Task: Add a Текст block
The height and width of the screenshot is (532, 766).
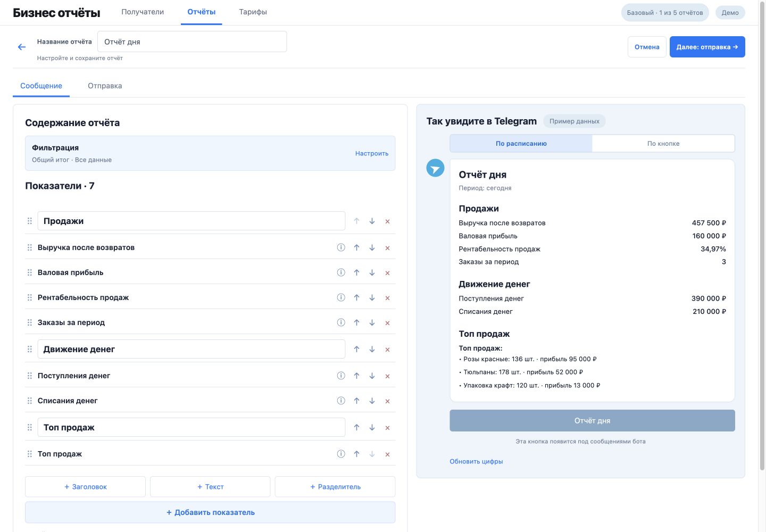Action: (210, 487)
